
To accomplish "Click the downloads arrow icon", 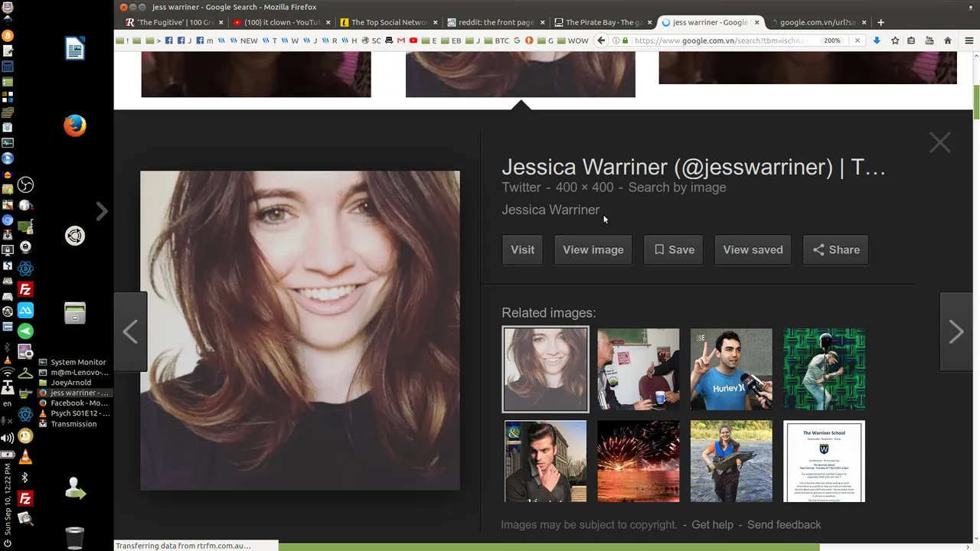I will 877,41.
